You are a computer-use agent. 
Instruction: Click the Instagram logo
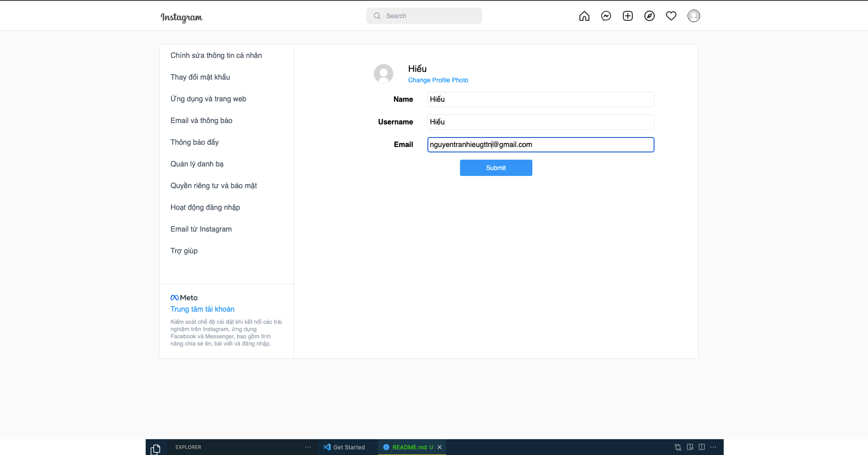click(x=181, y=17)
